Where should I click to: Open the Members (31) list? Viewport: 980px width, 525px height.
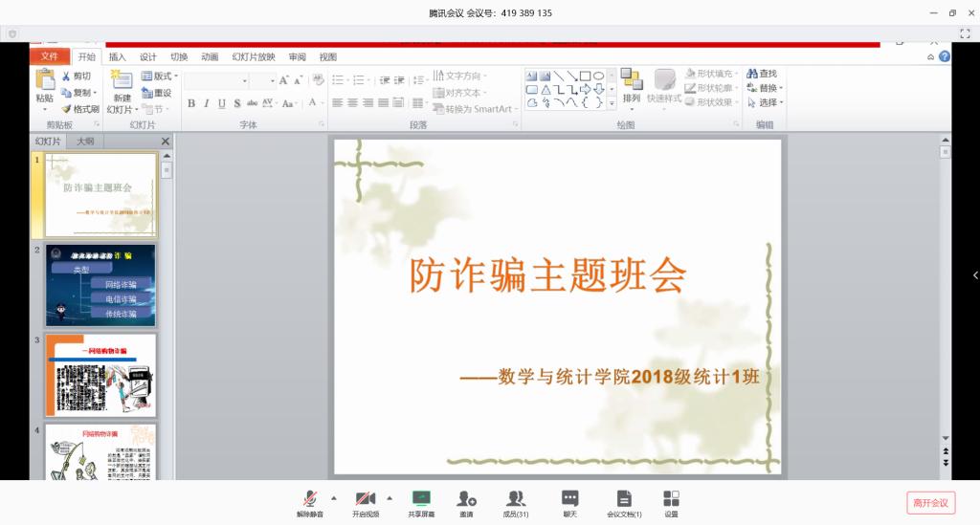pyautogui.click(x=516, y=499)
